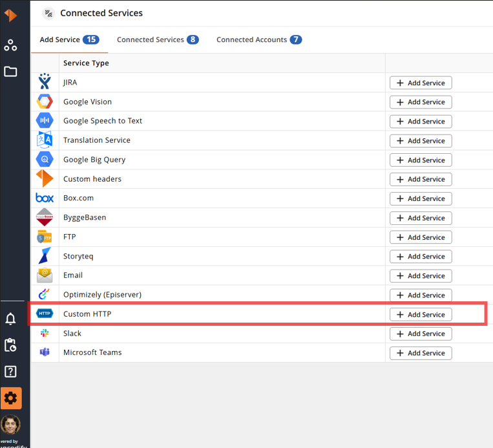The height and width of the screenshot is (448, 493).
Task: Select the Google Big Query row text
Action: coord(94,160)
